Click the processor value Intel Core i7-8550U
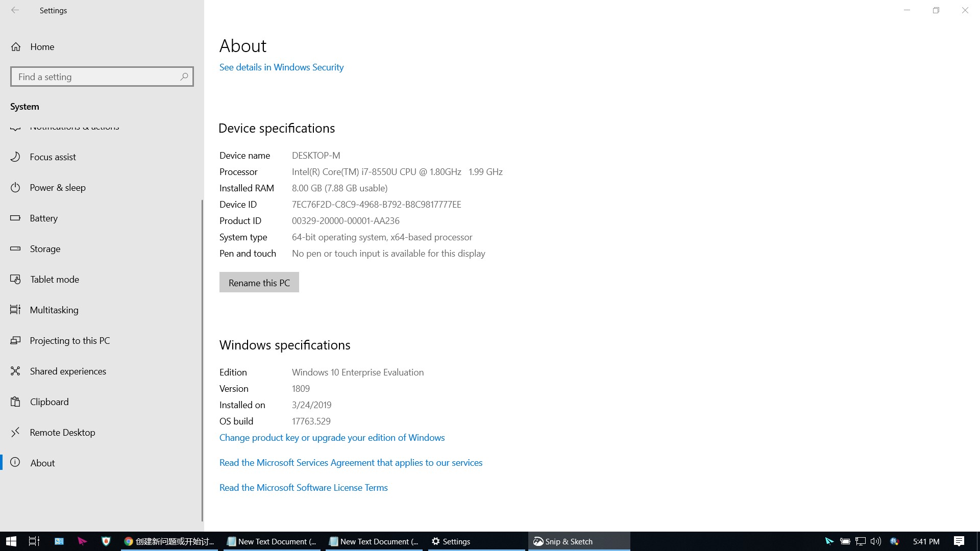 click(x=397, y=172)
